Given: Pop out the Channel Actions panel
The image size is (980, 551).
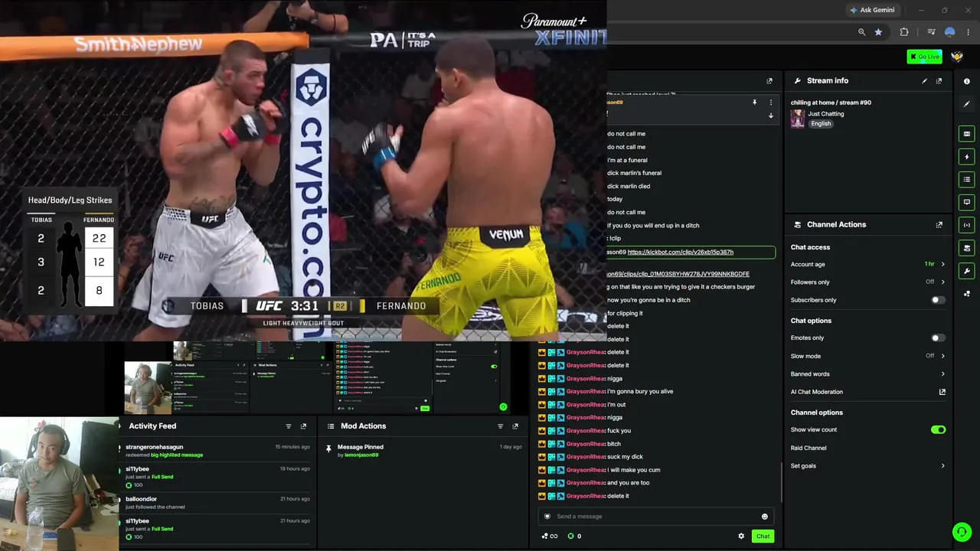Looking at the screenshot, I should coord(939,224).
